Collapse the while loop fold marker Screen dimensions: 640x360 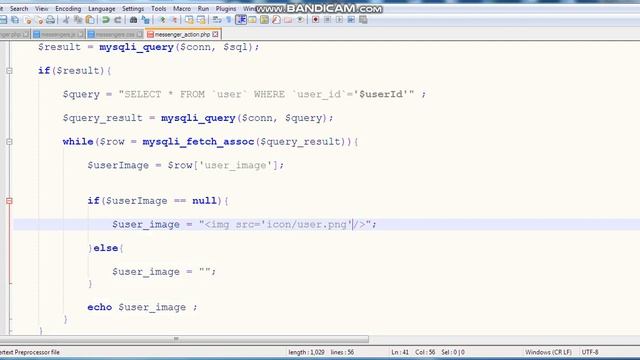click(x=9, y=142)
